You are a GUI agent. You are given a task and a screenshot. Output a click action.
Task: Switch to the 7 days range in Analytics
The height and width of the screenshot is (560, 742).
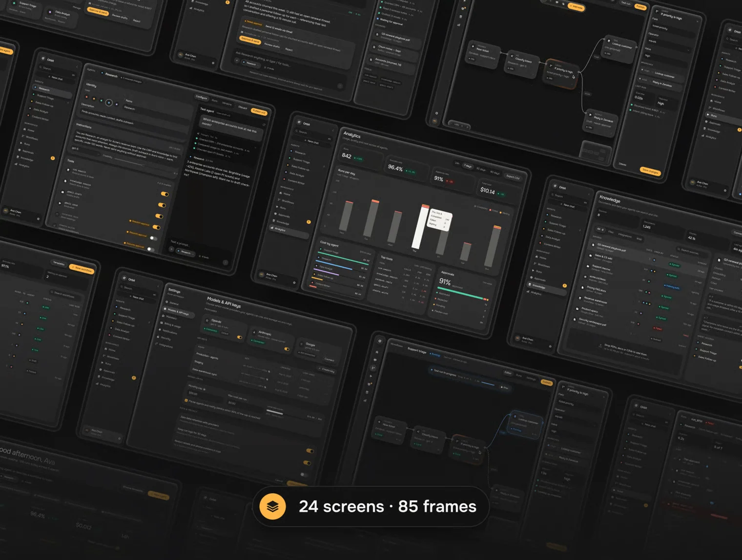point(468,166)
